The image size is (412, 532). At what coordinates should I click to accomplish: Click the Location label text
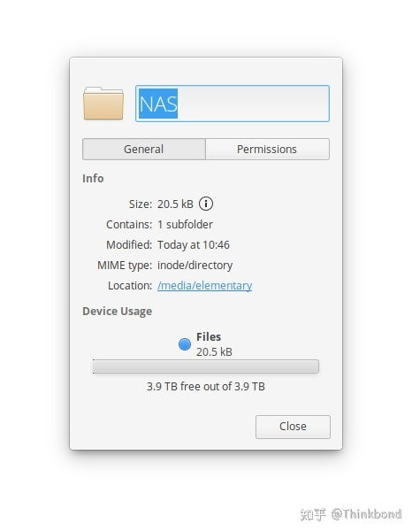[130, 286]
